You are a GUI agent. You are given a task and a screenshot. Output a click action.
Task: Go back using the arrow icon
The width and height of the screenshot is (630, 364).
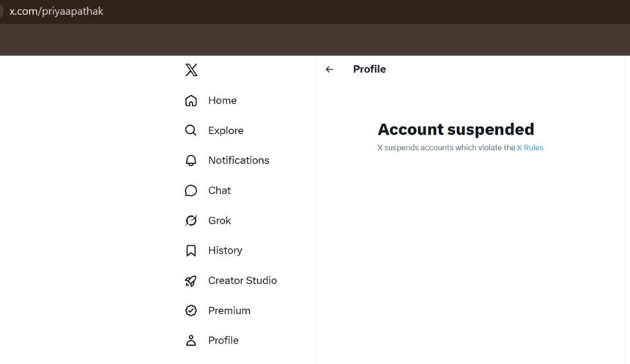pyautogui.click(x=330, y=70)
